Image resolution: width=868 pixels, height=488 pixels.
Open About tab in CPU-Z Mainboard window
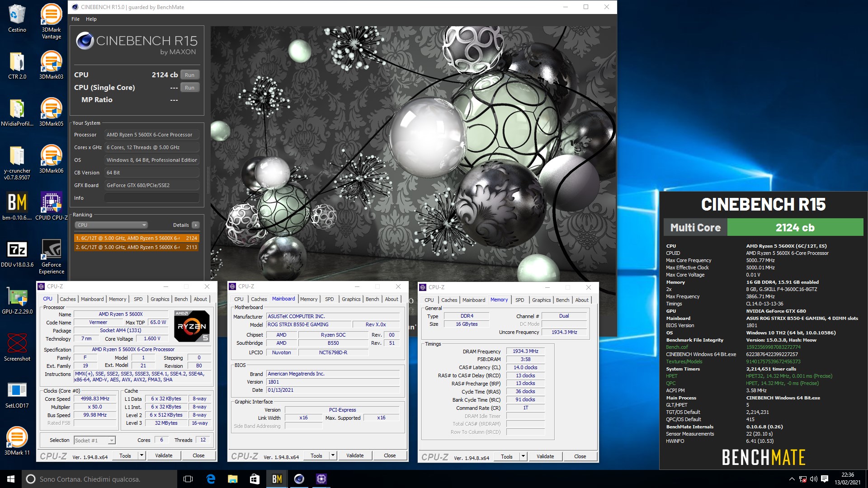392,299
